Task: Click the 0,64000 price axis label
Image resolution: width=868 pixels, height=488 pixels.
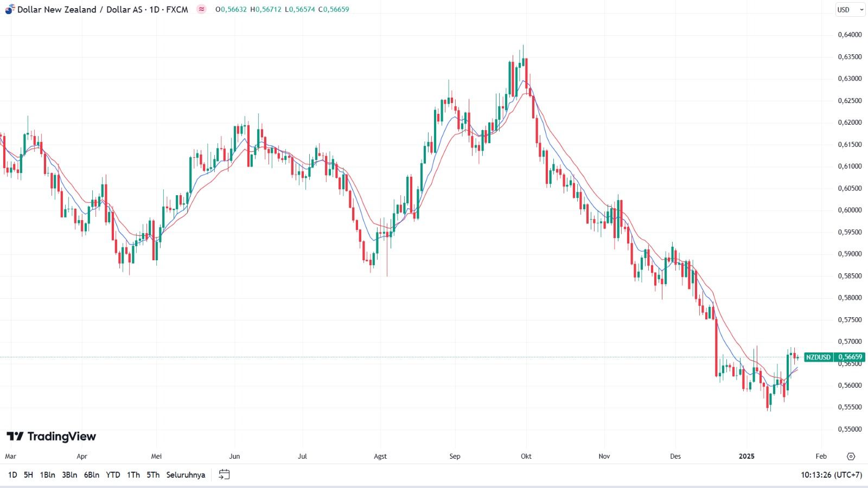Action: (x=850, y=35)
